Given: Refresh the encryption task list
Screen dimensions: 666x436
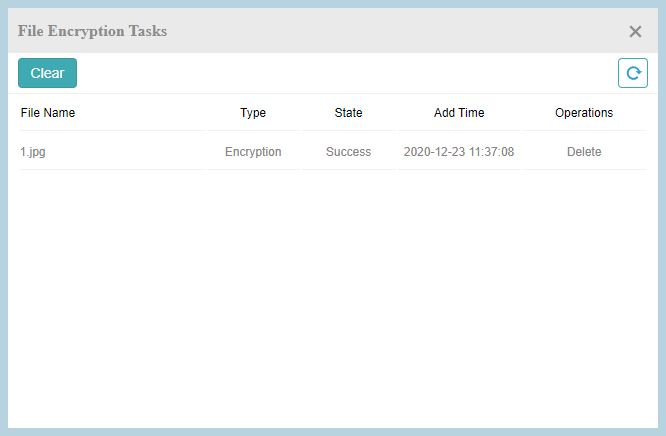Looking at the screenshot, I should click(x=632, y=73).
